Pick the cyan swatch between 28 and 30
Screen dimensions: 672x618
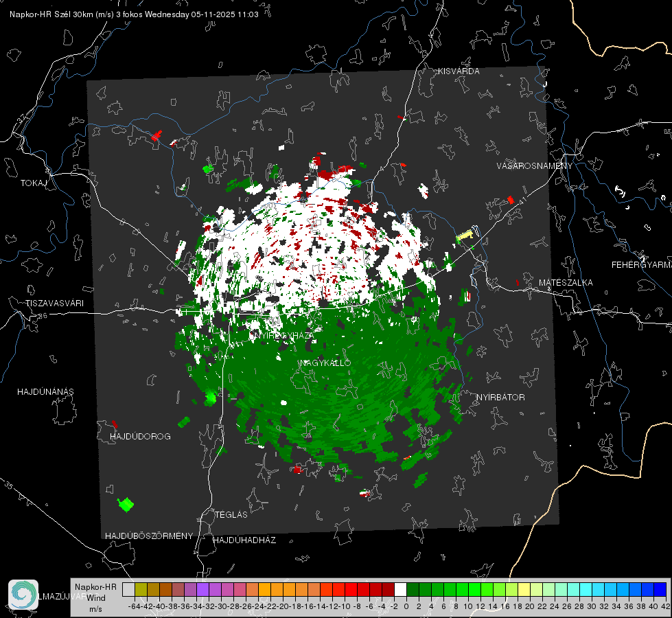coord(586,589)
